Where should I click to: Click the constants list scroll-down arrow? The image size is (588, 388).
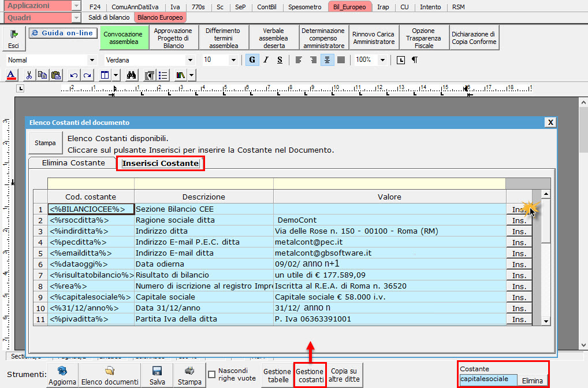tap(545, 320)
